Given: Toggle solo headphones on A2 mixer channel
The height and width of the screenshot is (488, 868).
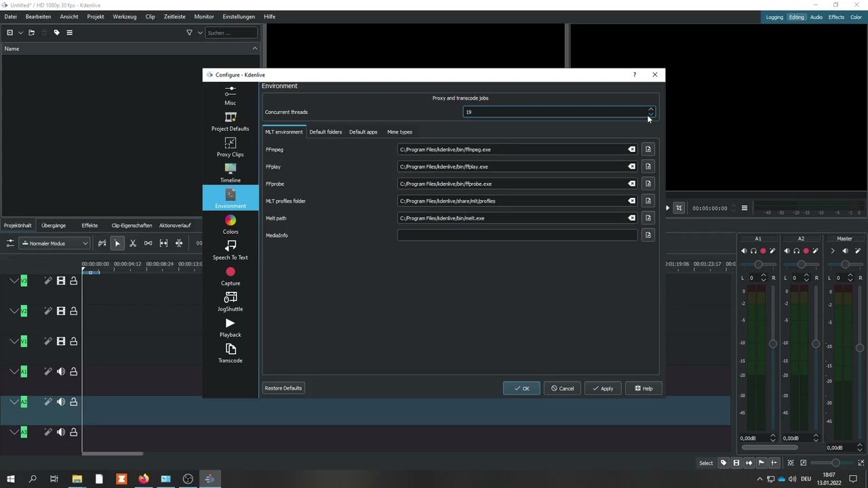Looking at the screenshot, I should (x=797, y=251).
